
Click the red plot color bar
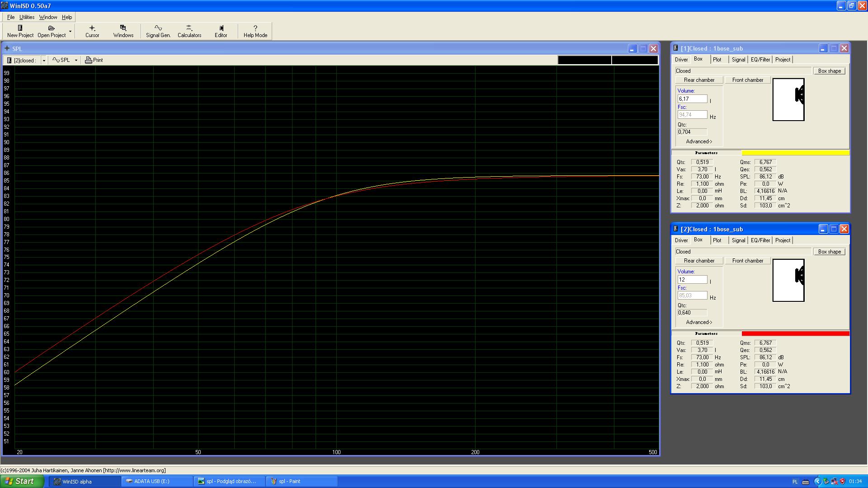[x=795, y=333]
